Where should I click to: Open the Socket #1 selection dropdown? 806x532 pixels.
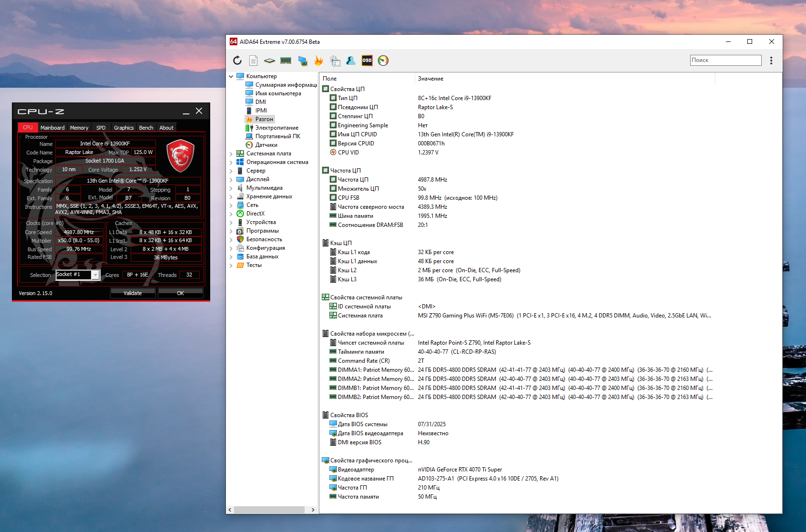point(95,275)
